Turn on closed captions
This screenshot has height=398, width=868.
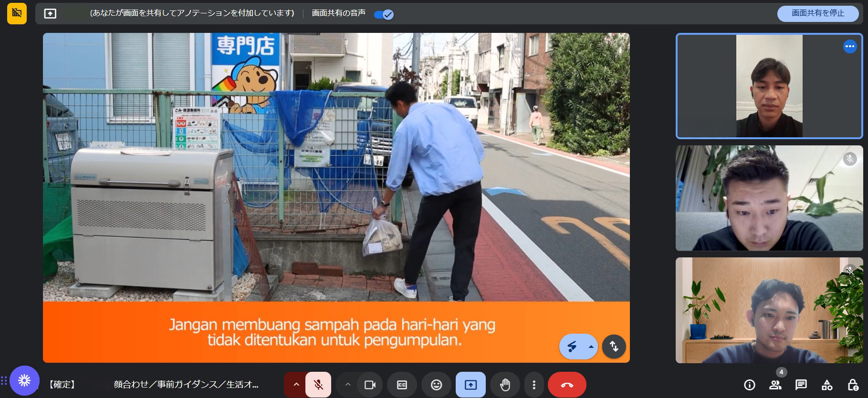402,385
